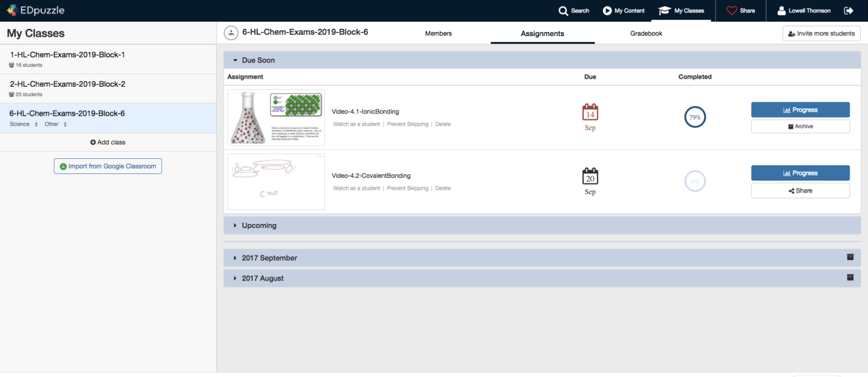The width and height of the screenshot is (868, 377).
Task: Click archive icon on 2017 August row
Action: (850, 278)
